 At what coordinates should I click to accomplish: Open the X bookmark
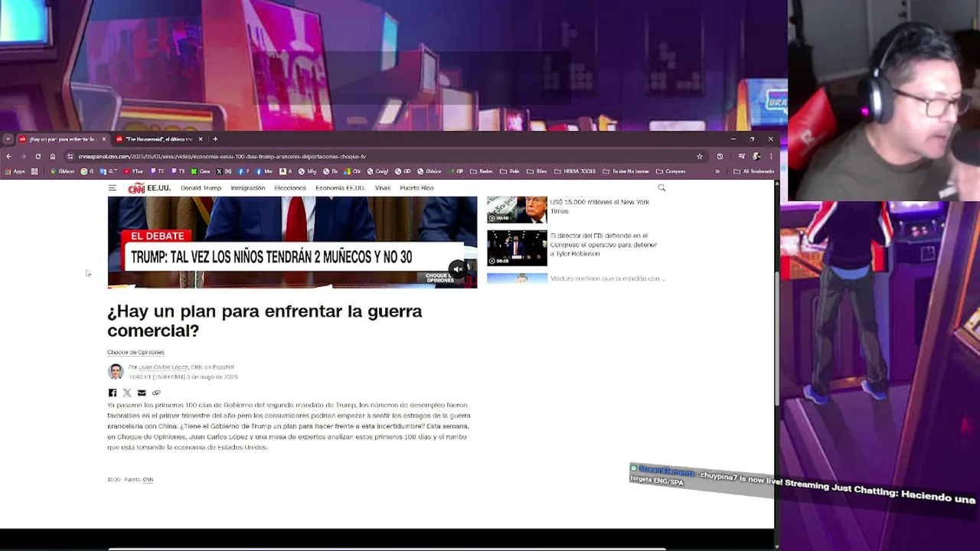pos(224,171)
